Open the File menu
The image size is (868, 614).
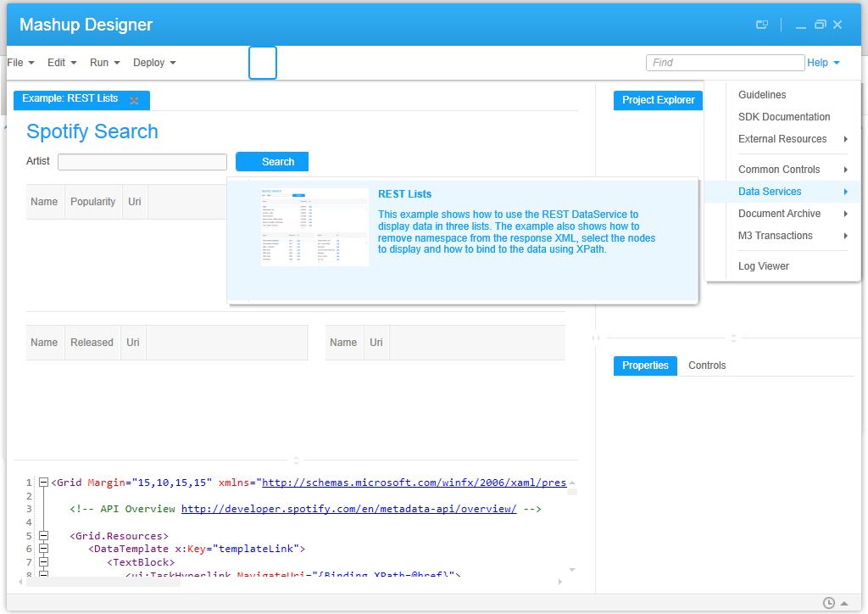[20, 63]
